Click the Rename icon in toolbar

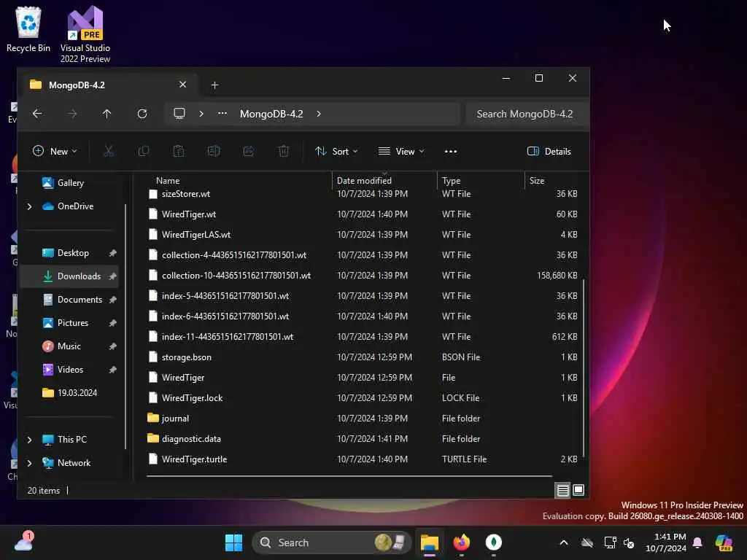click(214, 152)
